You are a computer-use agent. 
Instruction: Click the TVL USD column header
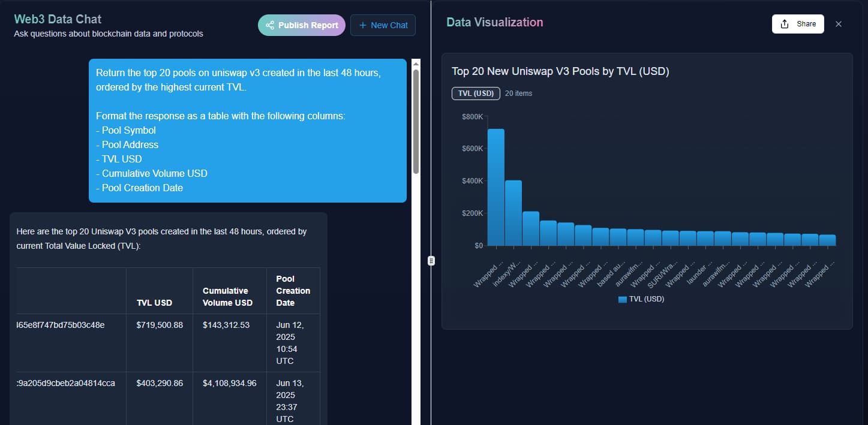click(x=155, y=303)
